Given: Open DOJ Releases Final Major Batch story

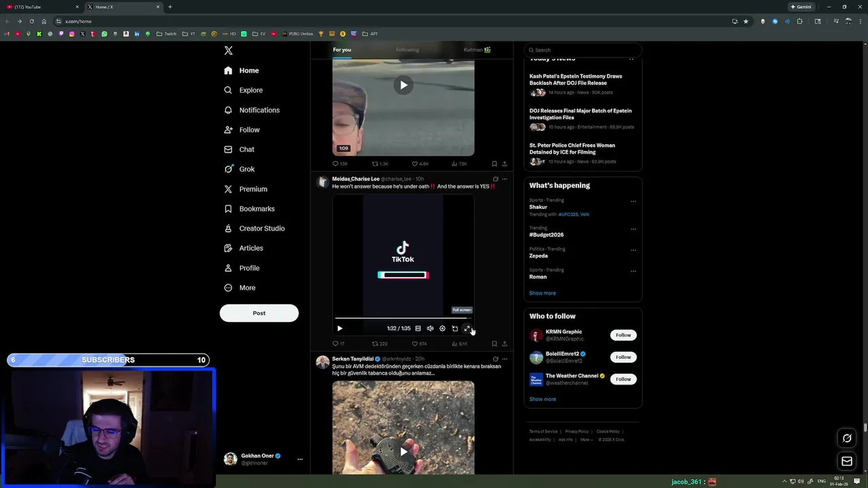Looking at the screenshot, I should click(x=580, y=114).
